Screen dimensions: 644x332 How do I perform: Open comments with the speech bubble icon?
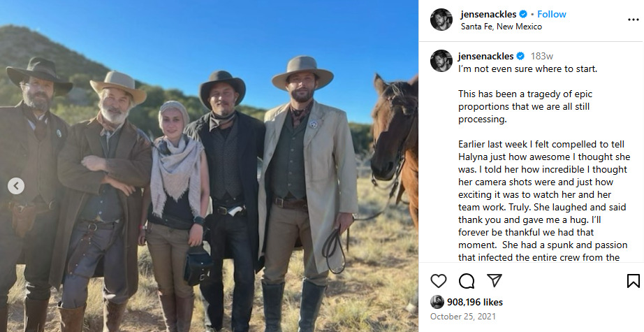pos(467,281)
